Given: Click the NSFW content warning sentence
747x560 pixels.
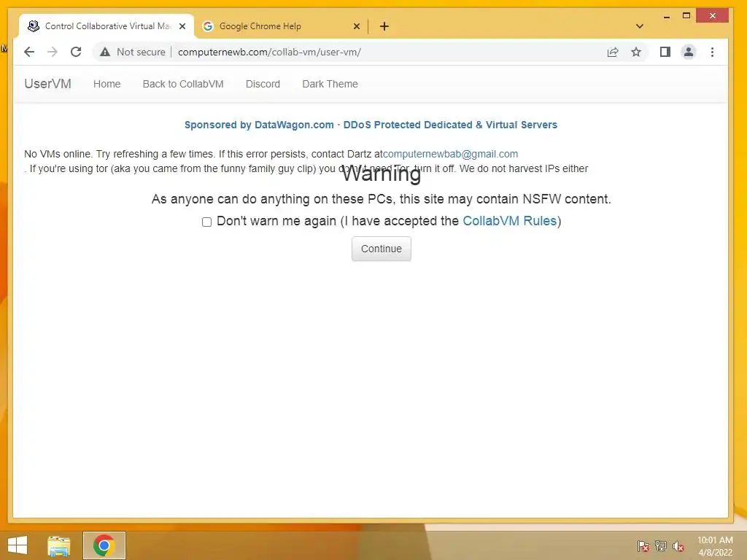Looking at the screenshot, I should tap(381, 198).
